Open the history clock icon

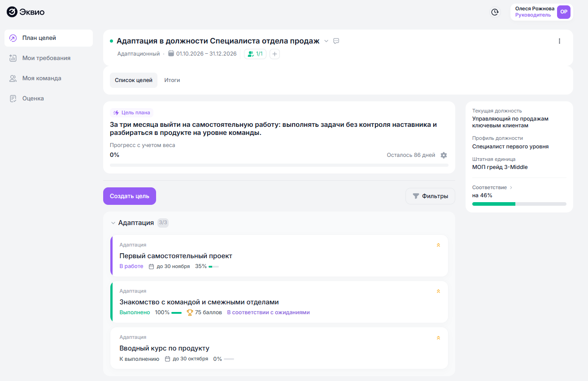click(495, 12)
